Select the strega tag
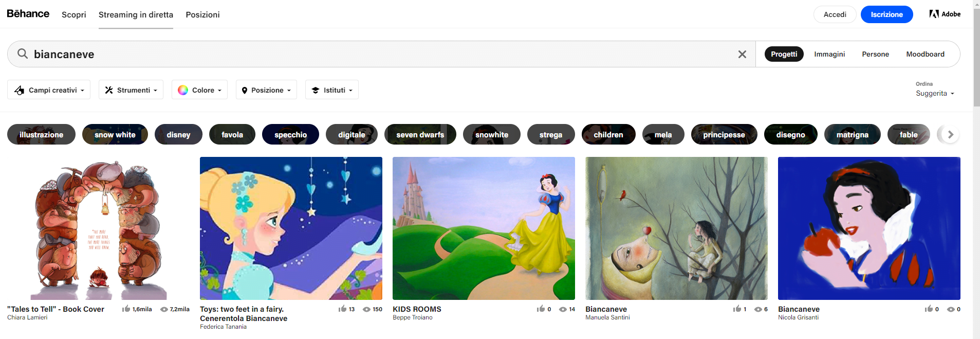Screen dimensions: 980x339 point(551,134)
